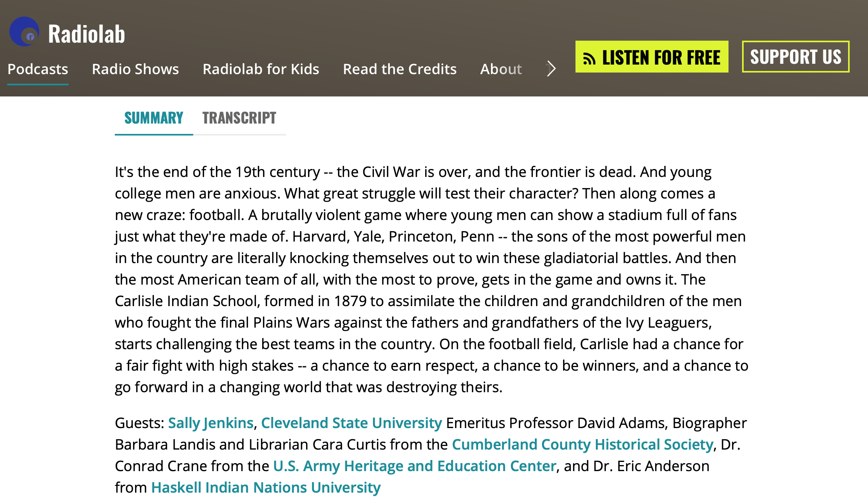Open the Podcasts menu item
The width and height of the screenshot is (868, 503).
click(38, 69)
